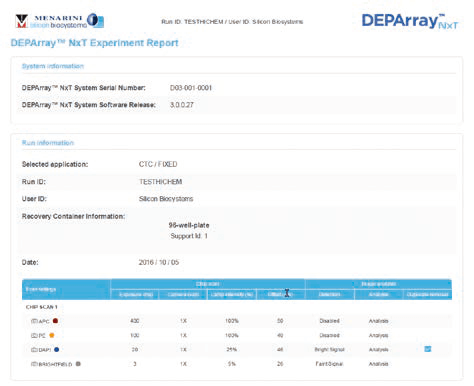The height and width of the screenshot is (386, 474).
Task: Select the CTC / FIXED application value
Action: 158,164
